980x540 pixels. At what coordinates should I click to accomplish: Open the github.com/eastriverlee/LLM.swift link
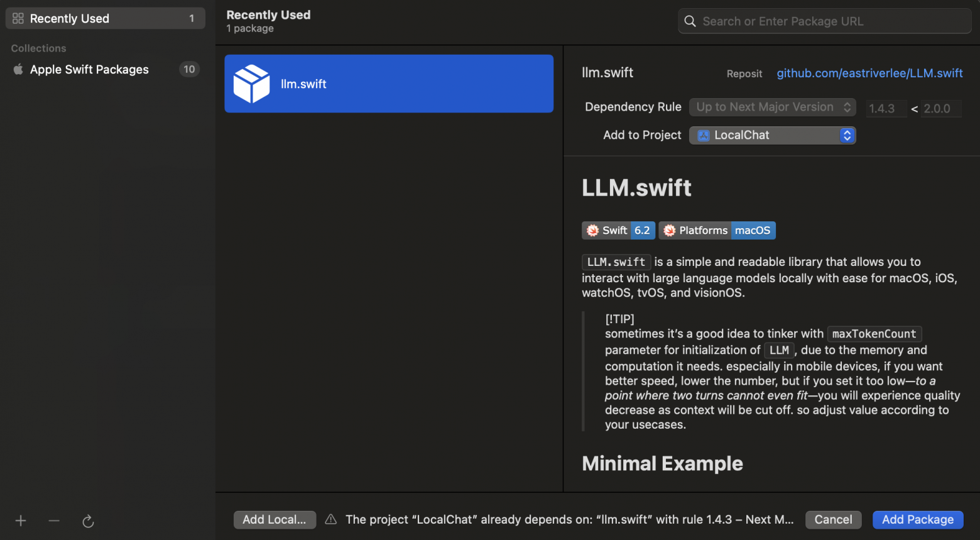click(869, 73)
